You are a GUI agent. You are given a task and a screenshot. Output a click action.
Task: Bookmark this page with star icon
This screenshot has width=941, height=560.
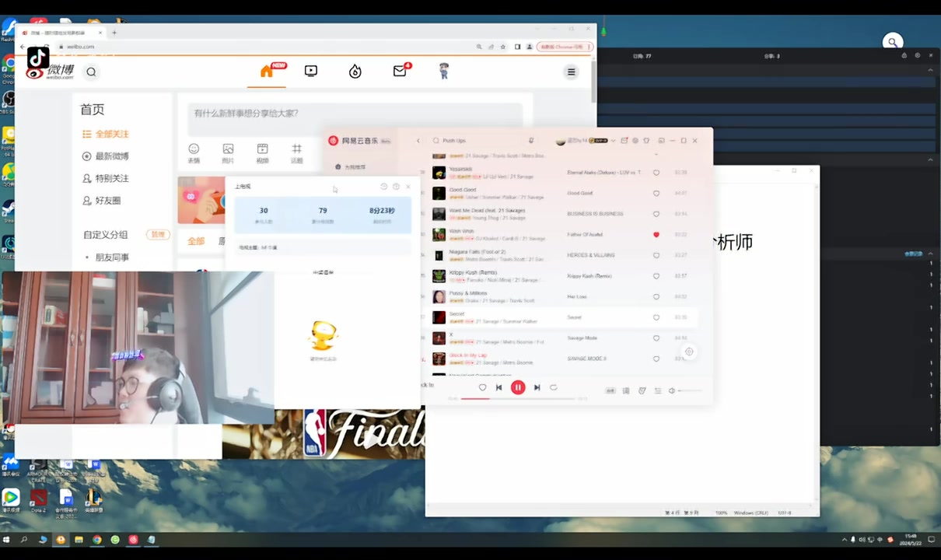pyautogui.click(x=503, y=47)
